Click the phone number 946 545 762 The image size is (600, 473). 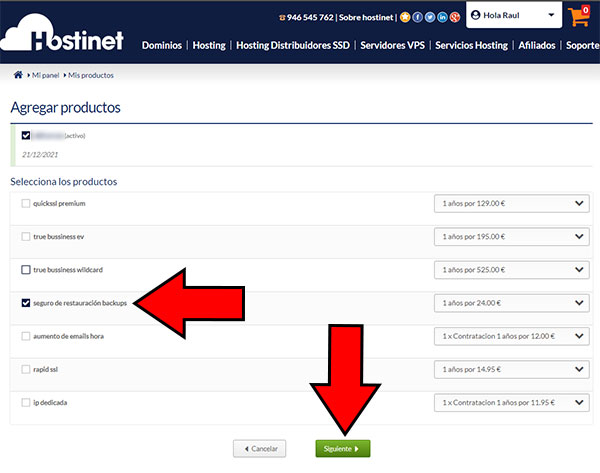[310, 17]
